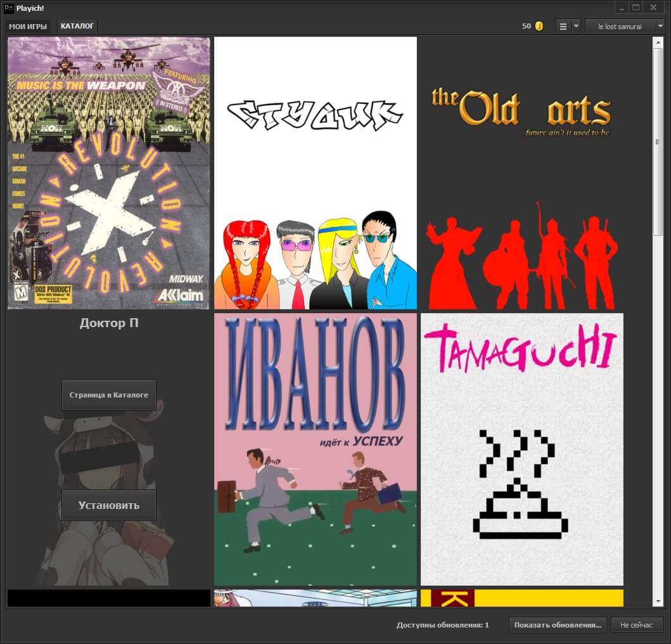
Task: Select the Old Arts game cover
Action: [522, 173]
